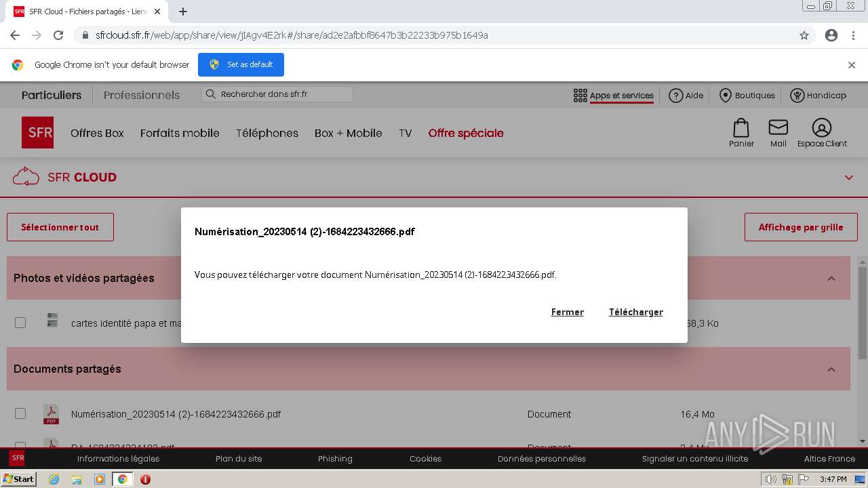Click the site lock icon in the address bar

pos(85,35)
